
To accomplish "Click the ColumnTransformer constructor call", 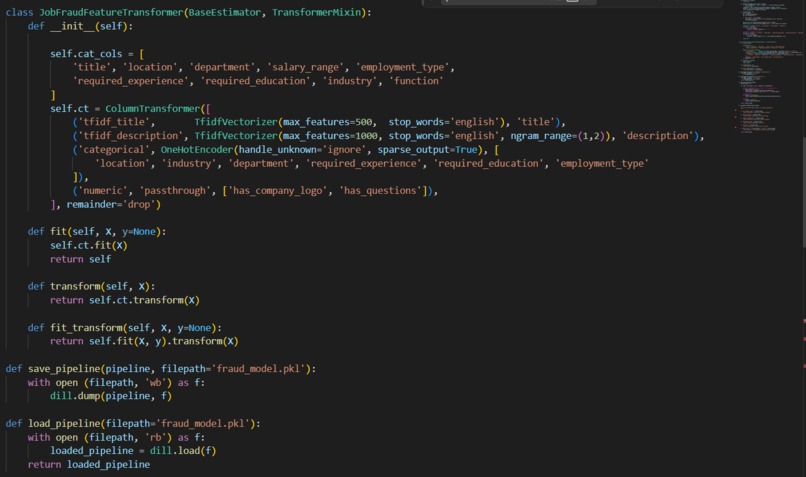I will coord(152,108).
